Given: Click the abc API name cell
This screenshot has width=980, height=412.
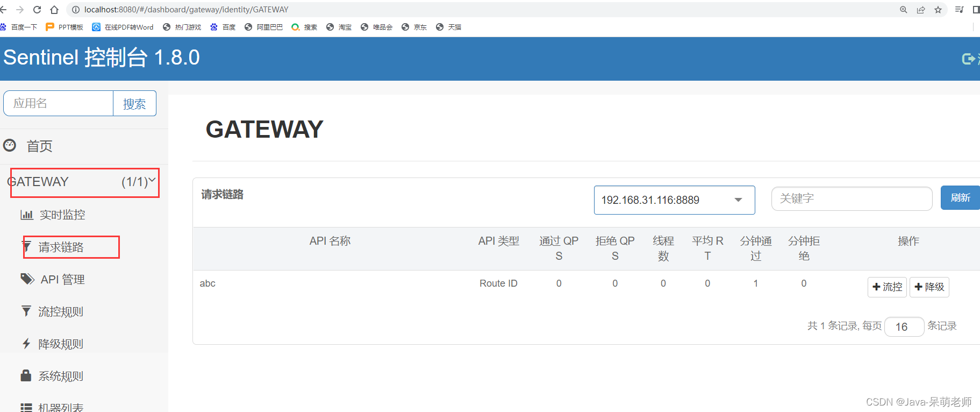Looking at the screenshot, I should click(x=208, y=283).
